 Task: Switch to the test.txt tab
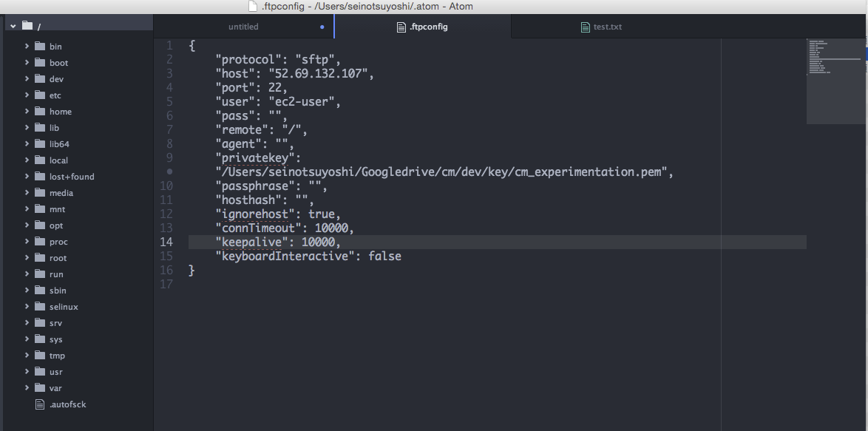pos(607,27)
